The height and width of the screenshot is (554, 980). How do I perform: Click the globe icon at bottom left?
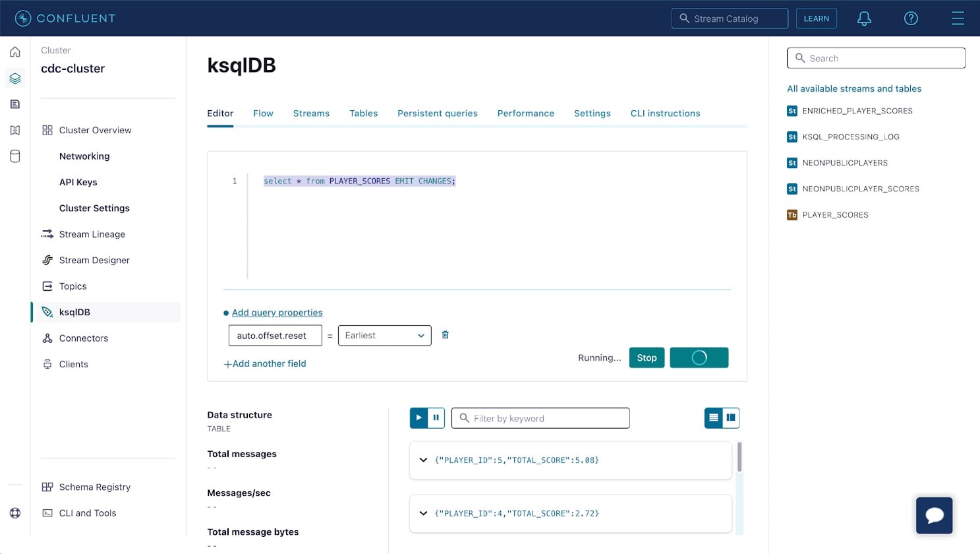pyautogui.click(x=14, y=513)
